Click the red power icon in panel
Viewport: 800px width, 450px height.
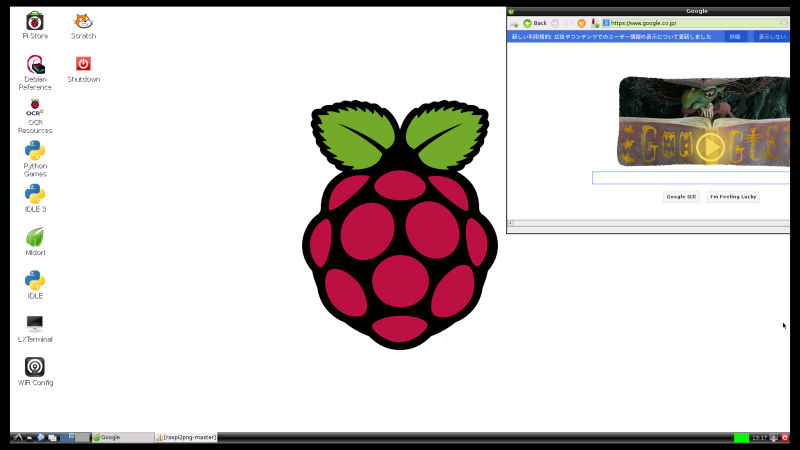tap(785, 437)
